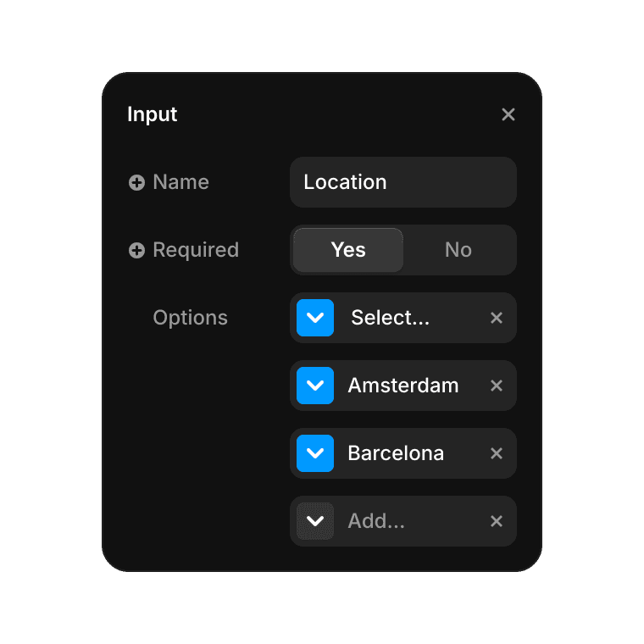Screen dimensions: 644x644
Task: Edit the Location name field
Action: click(402, 182)
